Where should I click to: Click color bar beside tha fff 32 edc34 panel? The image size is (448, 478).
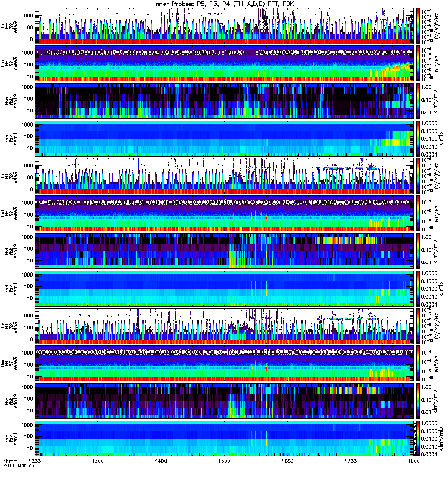418,26
